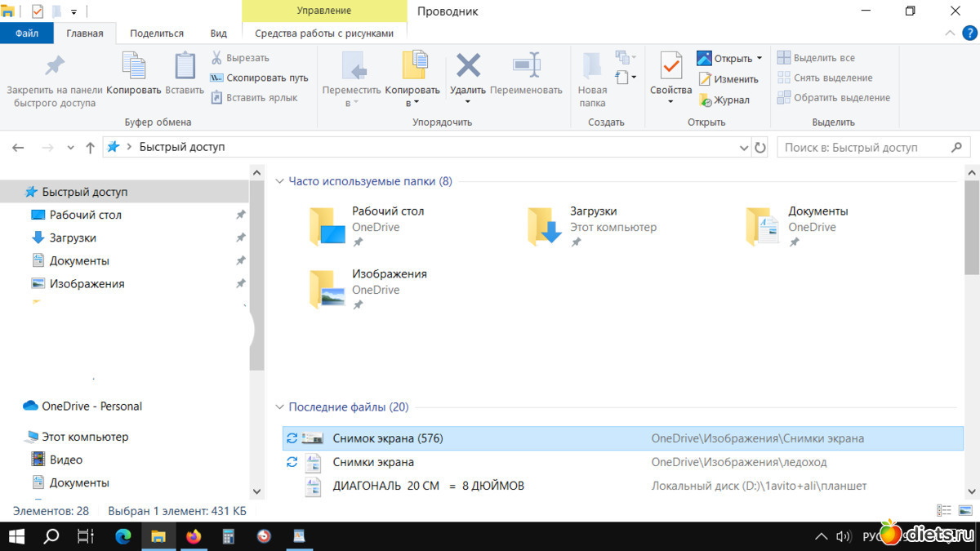Click Invert selection (Обратить выделение)

pos(833,98)
